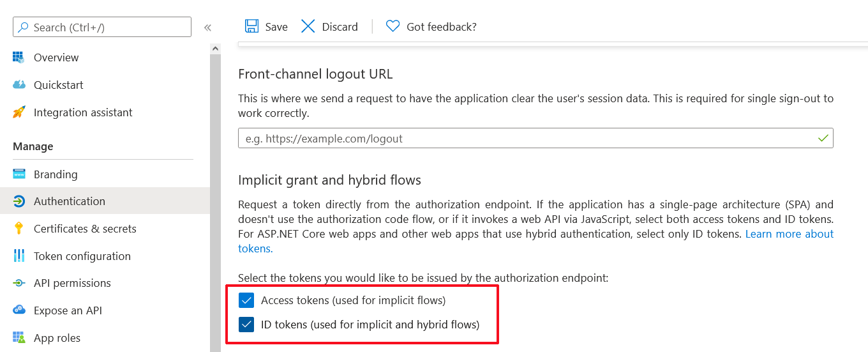This screenshot has width=868, height=352.
Task: Discard the pending changes
Action: (329, 26)
